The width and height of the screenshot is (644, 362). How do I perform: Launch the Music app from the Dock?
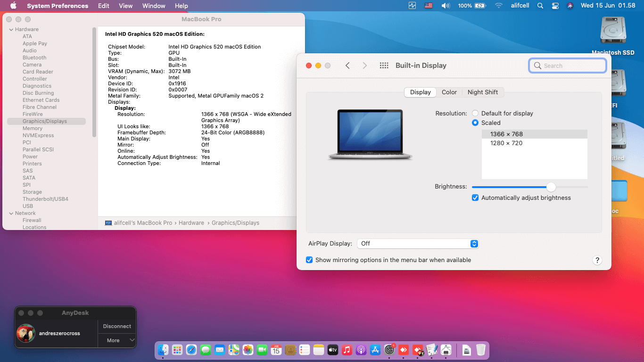pyautogui.click(x=347, y=350)
